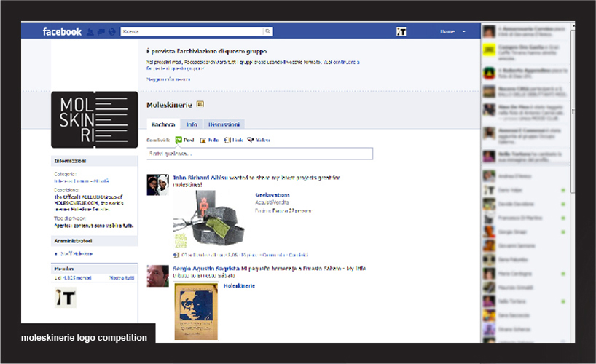Viewport: 596px width, 364px height.
Task: Open the messages icon in header
Action: tap(101, 31)
